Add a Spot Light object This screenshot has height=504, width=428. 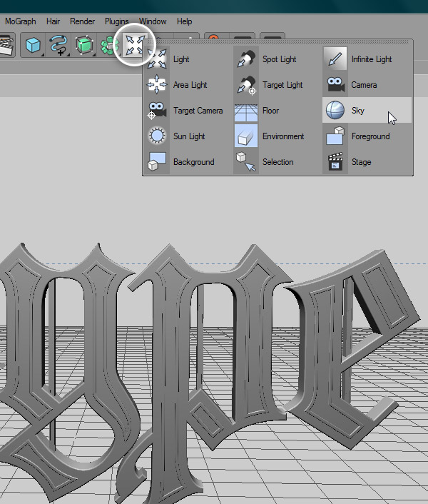(x=277, y=59)
